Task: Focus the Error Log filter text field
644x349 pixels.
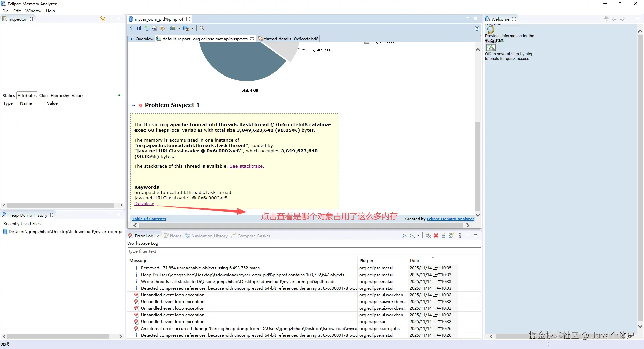Action: [304, 251]
